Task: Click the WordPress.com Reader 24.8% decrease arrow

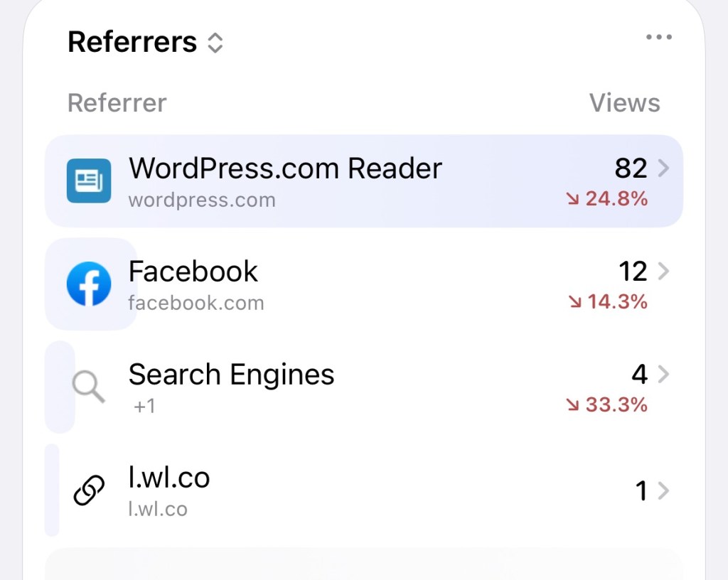Action: (x=572, y=200)
